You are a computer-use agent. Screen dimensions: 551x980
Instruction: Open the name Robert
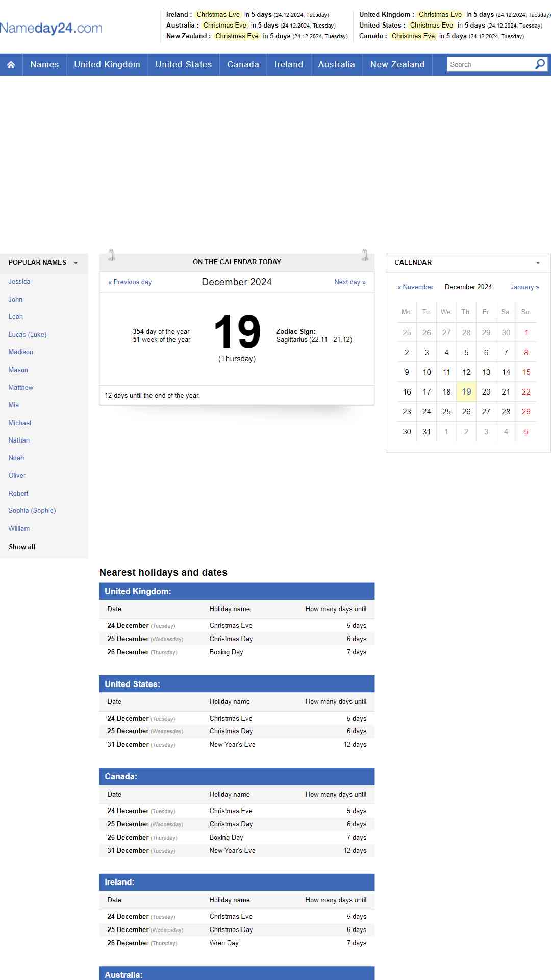click(x=18, y=494)
